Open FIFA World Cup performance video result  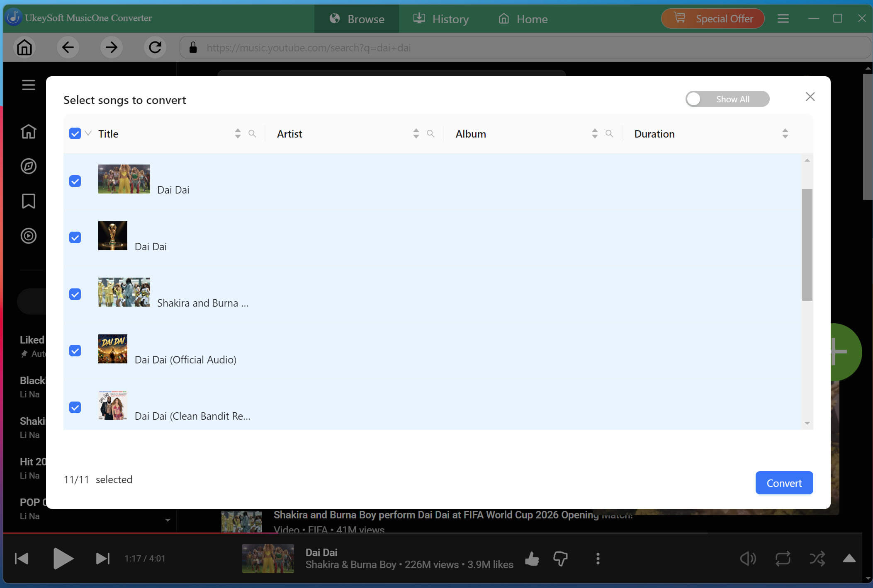coord(453,515)
